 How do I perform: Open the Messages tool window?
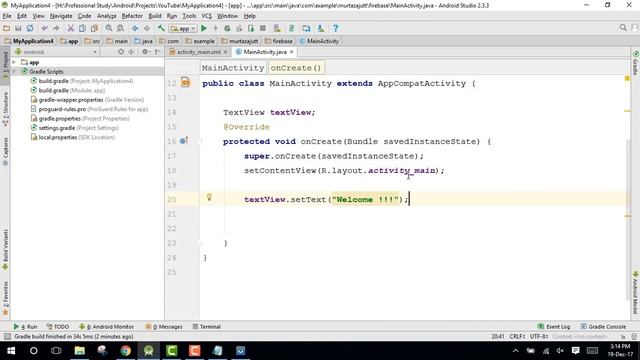[164, 327]
